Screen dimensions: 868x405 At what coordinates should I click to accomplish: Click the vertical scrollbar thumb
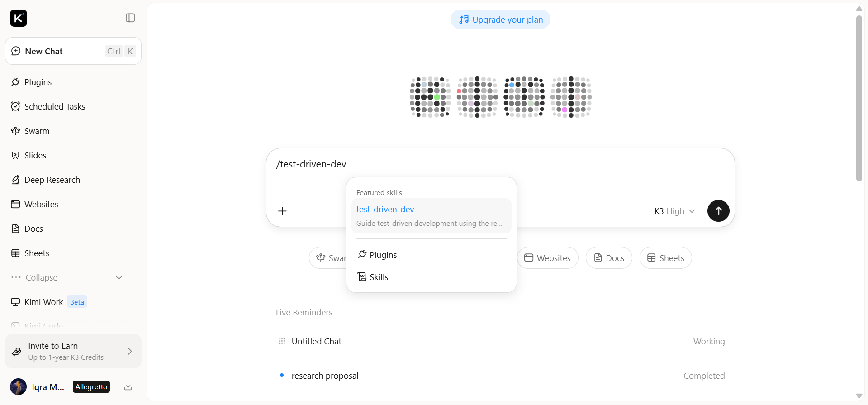coord(859,98)
